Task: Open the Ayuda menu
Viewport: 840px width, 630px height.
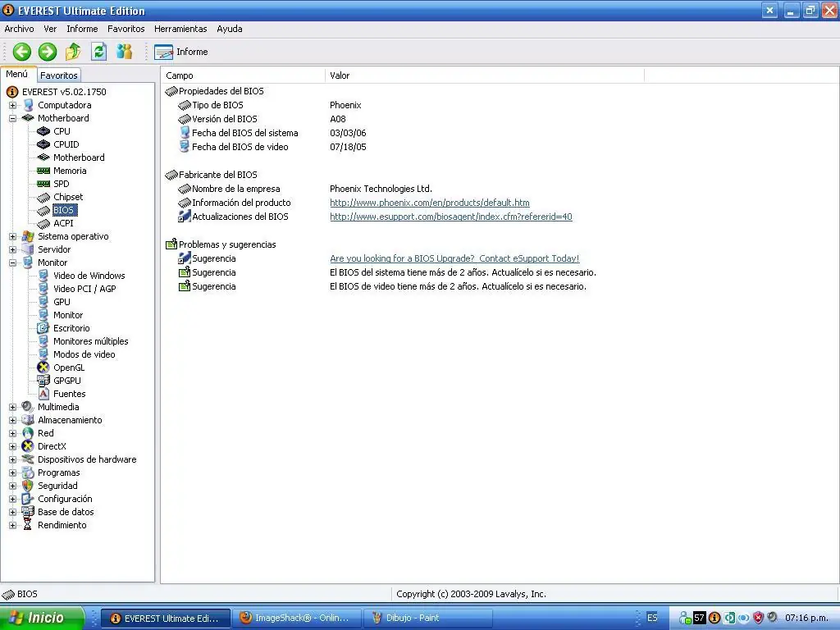Action: (230, 29)
